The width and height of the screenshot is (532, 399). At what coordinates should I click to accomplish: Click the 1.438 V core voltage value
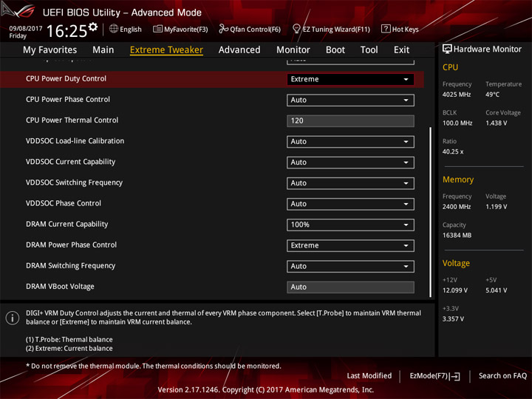(x=496, y=123)
